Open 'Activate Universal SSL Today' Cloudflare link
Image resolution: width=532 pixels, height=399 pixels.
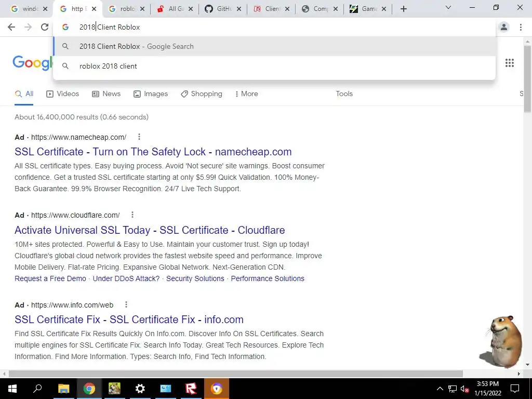click(150, 230)
